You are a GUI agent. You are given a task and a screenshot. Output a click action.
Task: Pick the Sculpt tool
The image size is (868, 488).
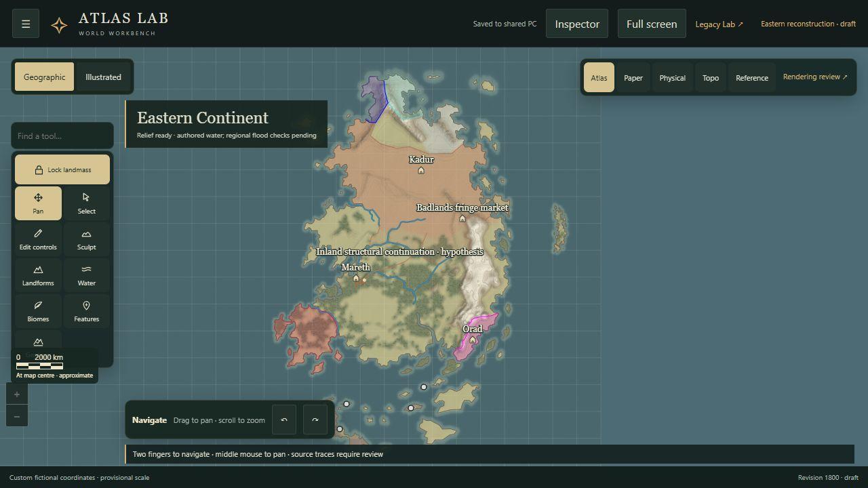[x=86, y=239]
